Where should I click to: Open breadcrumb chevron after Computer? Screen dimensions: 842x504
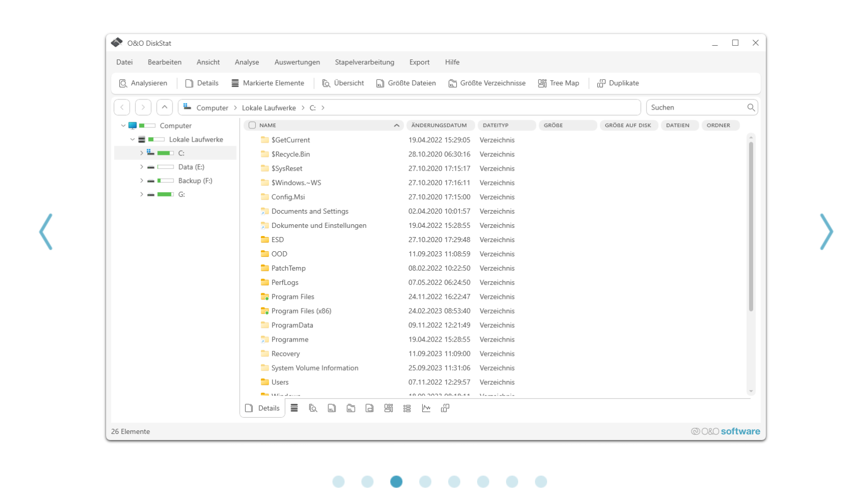coord(235,108)
